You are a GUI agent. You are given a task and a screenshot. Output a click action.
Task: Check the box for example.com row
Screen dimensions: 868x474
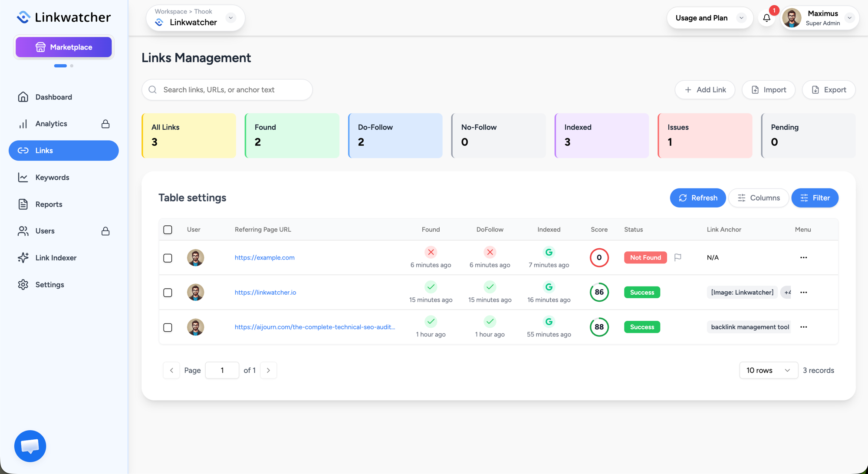[168, 258]
